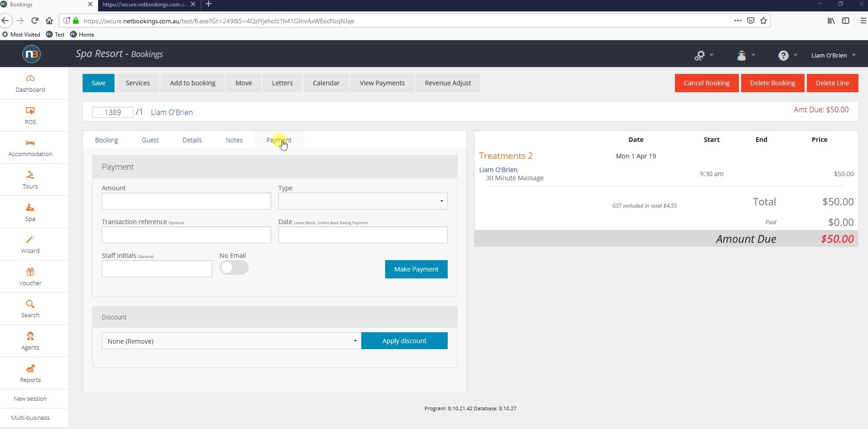Focus the payment Amount field
Screen dimensions: 868x429
tap(186, 201)
